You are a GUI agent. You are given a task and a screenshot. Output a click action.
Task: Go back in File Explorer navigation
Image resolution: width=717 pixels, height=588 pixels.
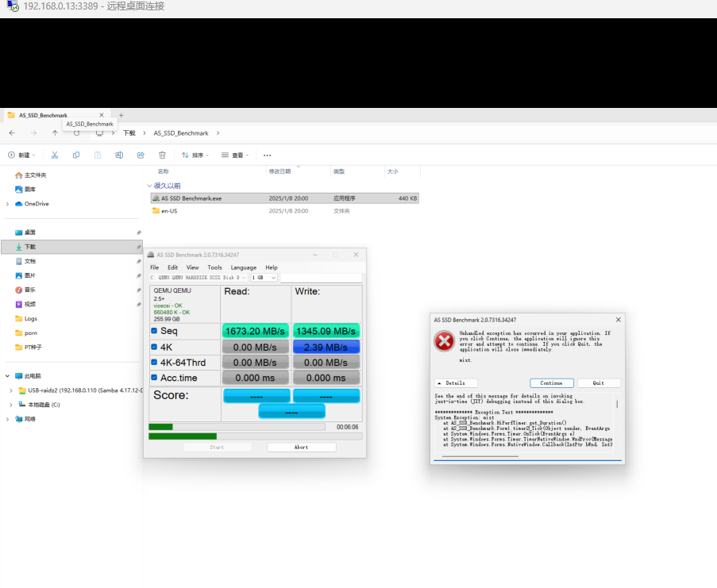tap(13, 133)
